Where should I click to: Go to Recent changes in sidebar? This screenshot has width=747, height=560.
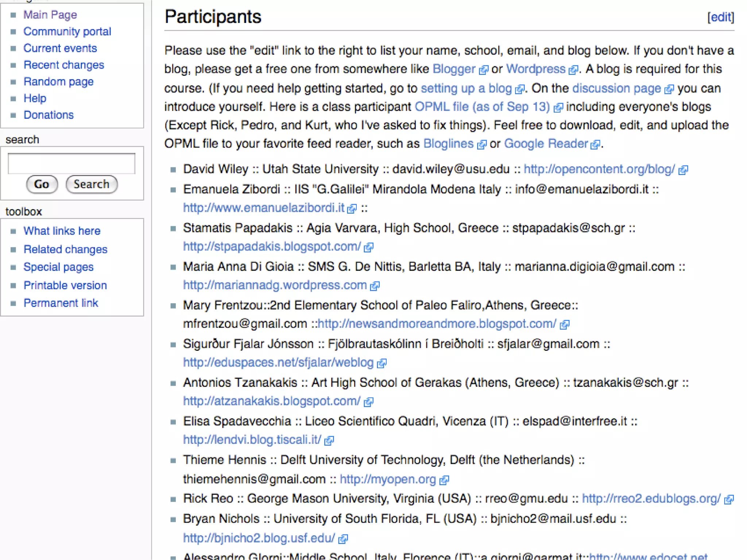(x=64, y=65)
